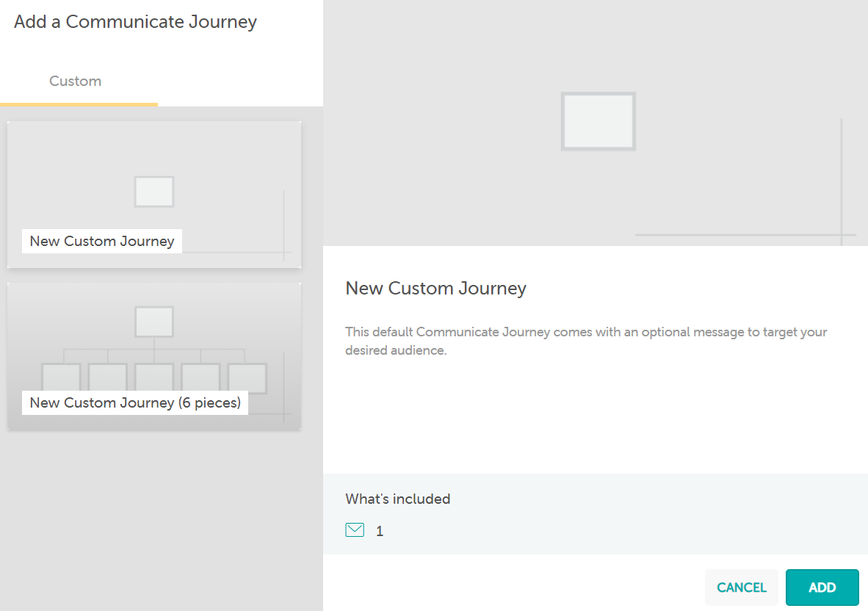Select the New Custom Journey (6 pieces) template
The height and width of the screenshot is (611, 868).
coord(153,355)
